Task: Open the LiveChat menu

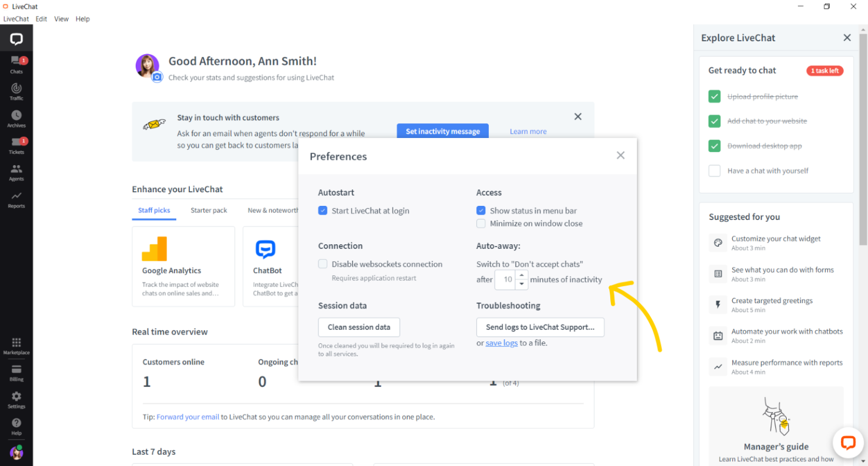Action: [x=17, y=19]
